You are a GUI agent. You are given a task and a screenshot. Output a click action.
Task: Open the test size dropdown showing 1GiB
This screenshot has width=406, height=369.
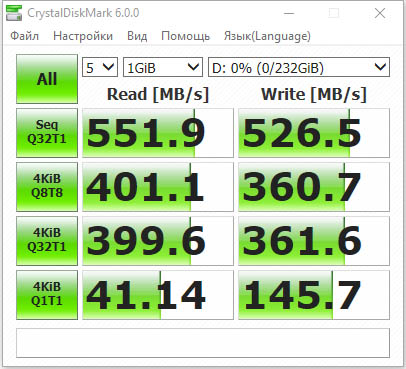pyautogui.click(x=163, y=67)
